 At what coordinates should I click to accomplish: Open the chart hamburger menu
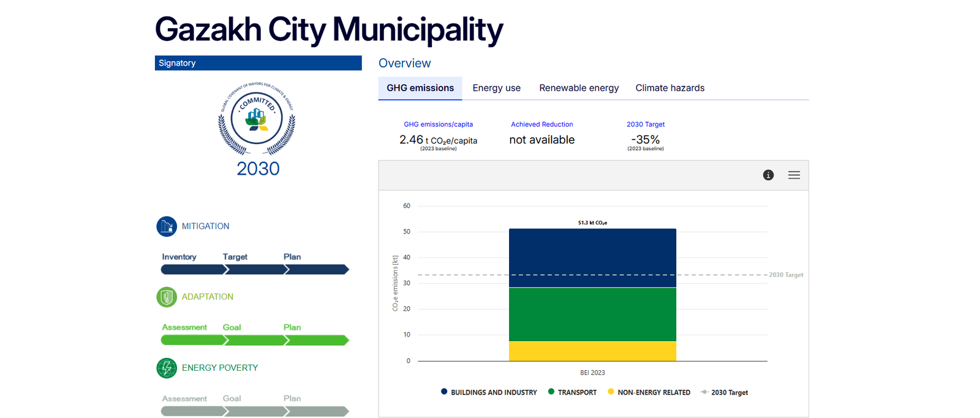tap(794, 175)
